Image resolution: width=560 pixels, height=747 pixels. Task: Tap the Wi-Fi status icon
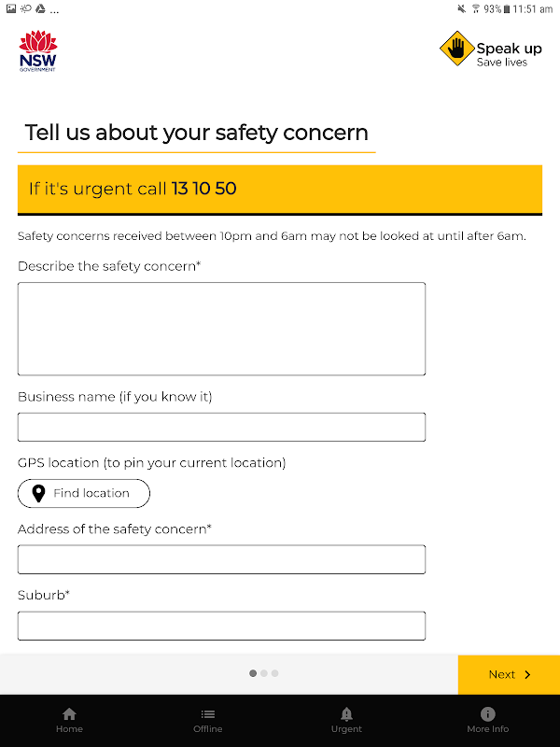coord(475,8)
